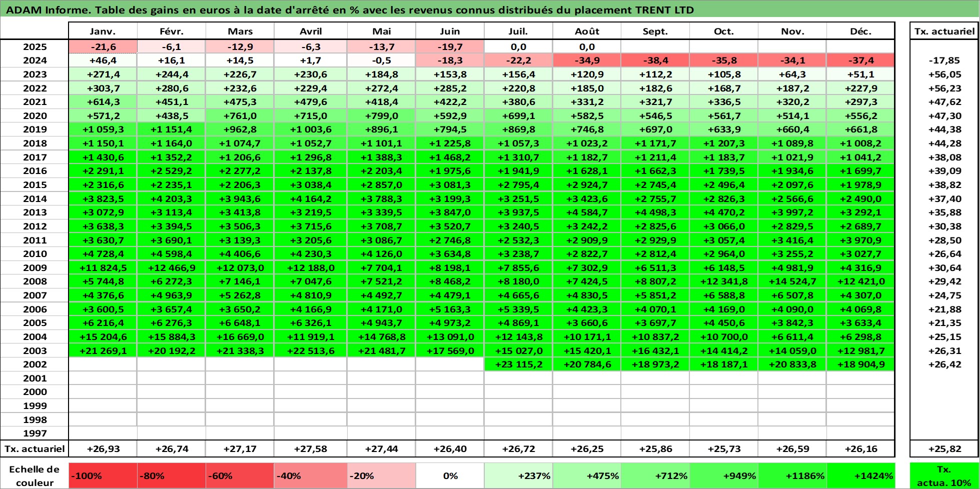Screen dimensions: 980x489
Task: Select cell -19,7 for June 2025
Action: click(x=450, y=46)
